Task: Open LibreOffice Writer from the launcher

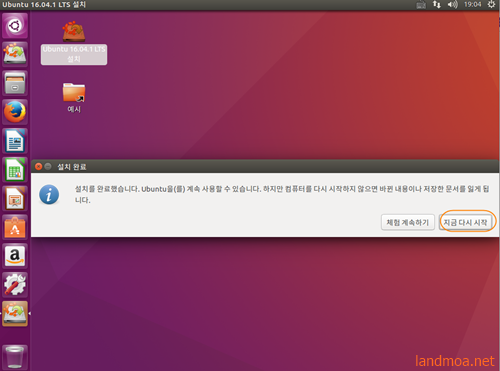Action: point(15,141)
